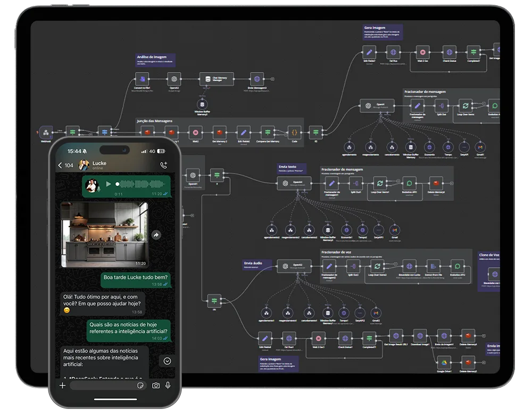Tap the message text input field
Viewport: 532px width, 410px height.
tap(104, 385)
